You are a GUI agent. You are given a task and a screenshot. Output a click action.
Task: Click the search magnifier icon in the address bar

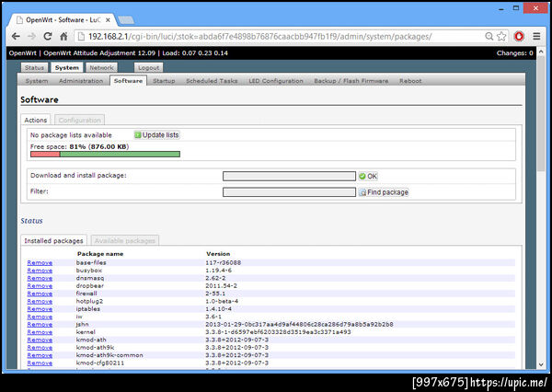tap(489, 36)
